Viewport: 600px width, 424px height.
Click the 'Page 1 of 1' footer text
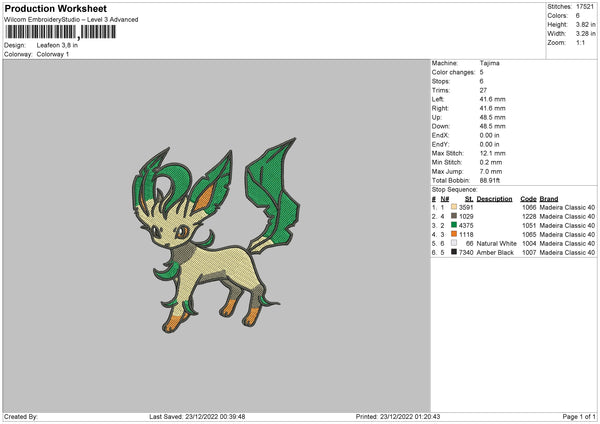579,416
